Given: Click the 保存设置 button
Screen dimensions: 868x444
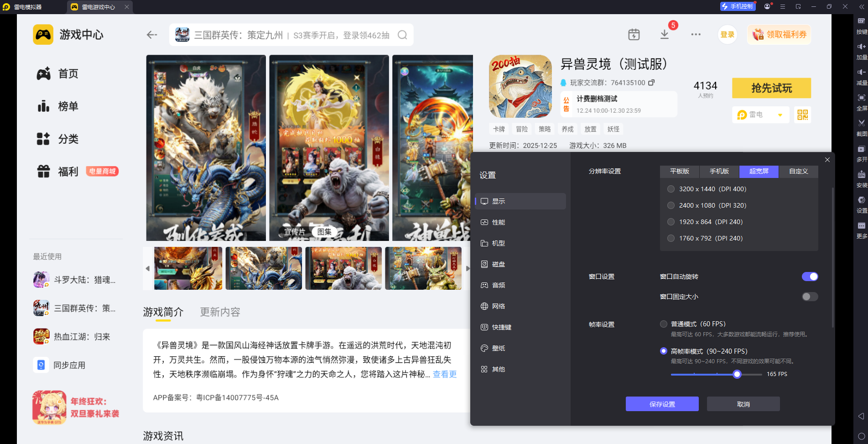Looking at the screenshot, I should click(662, 404).
